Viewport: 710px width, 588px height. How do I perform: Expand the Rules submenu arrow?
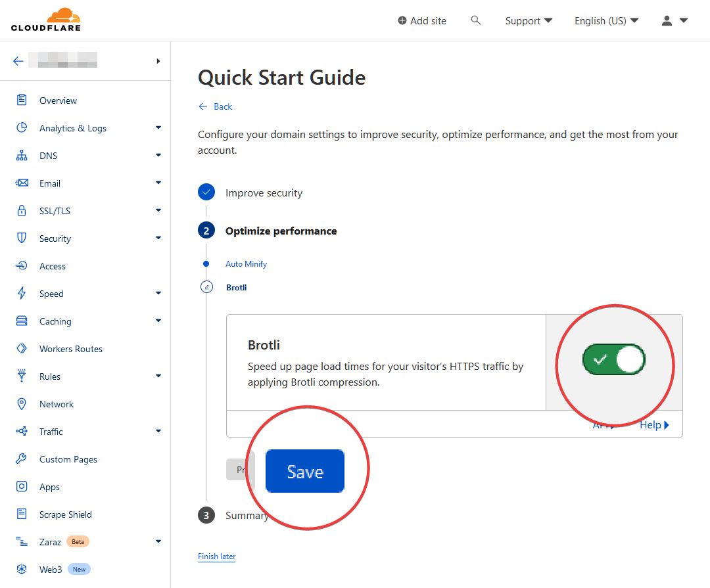click(x=158, y=376)
